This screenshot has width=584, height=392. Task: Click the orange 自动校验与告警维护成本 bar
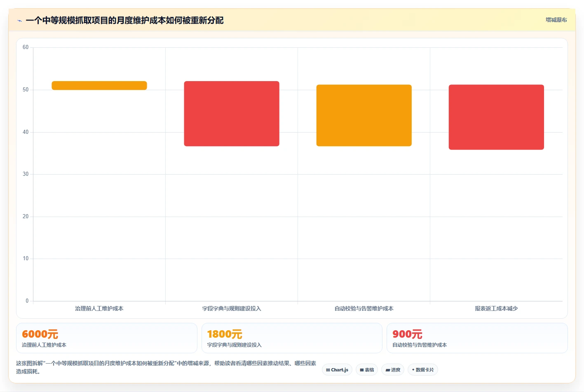(x=364, y=115)
